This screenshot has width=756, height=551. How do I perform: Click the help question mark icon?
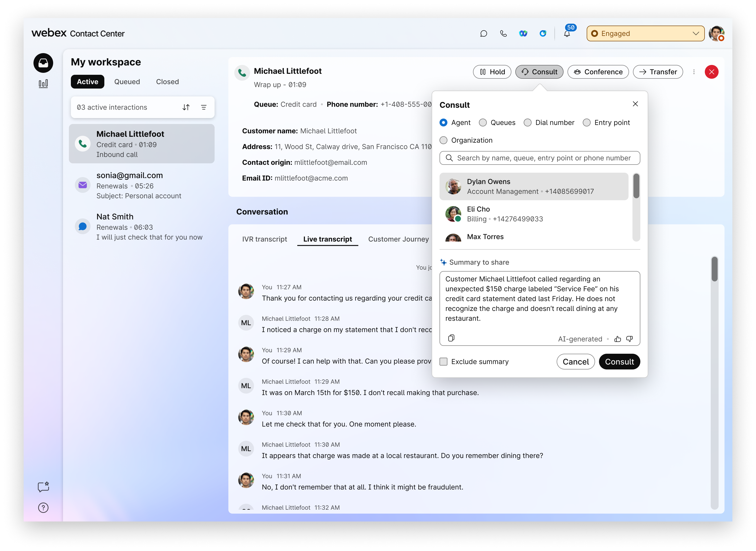coord(43,507)
